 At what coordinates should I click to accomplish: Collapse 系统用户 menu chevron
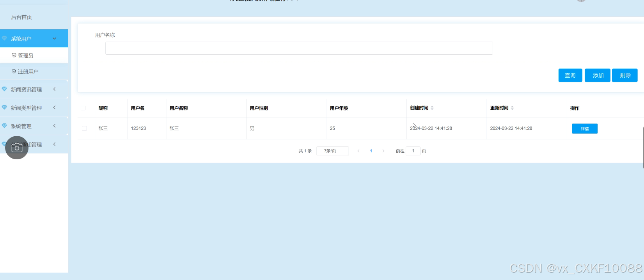tap(55, 38)
